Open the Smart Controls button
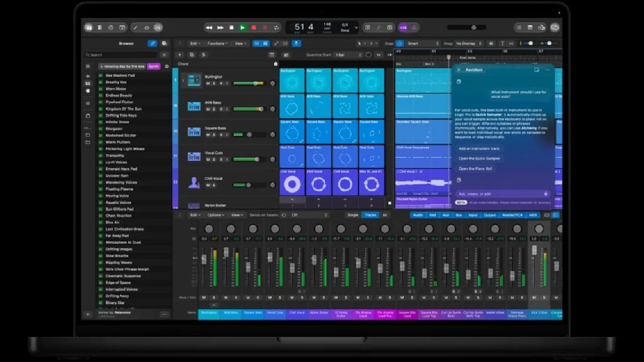Viewport: 644px width, 362px height. pos(147,28)
